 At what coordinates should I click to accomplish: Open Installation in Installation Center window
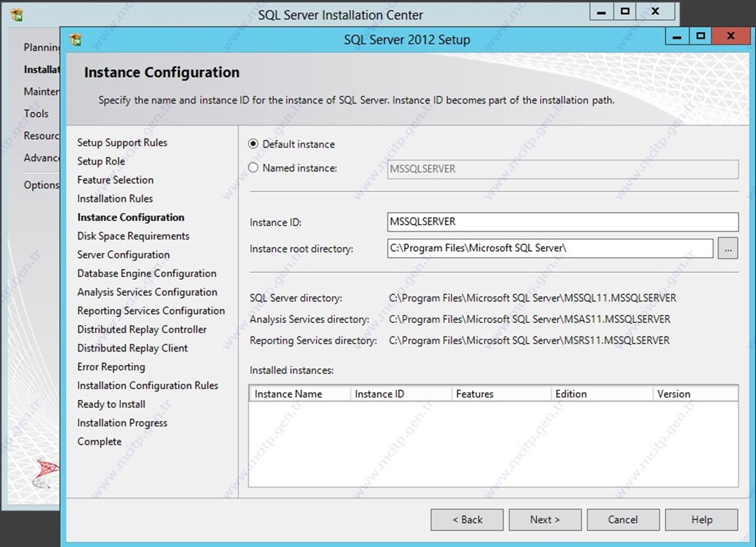click(41, 69)
